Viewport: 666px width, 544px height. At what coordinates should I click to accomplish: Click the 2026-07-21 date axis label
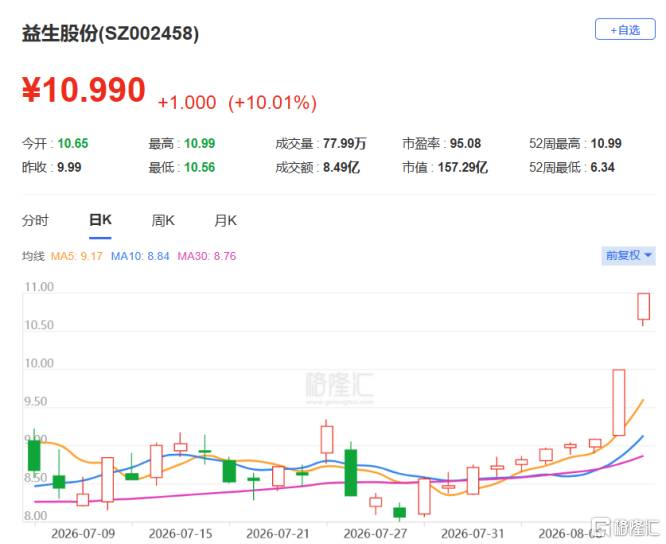click(x=278, y=533)
